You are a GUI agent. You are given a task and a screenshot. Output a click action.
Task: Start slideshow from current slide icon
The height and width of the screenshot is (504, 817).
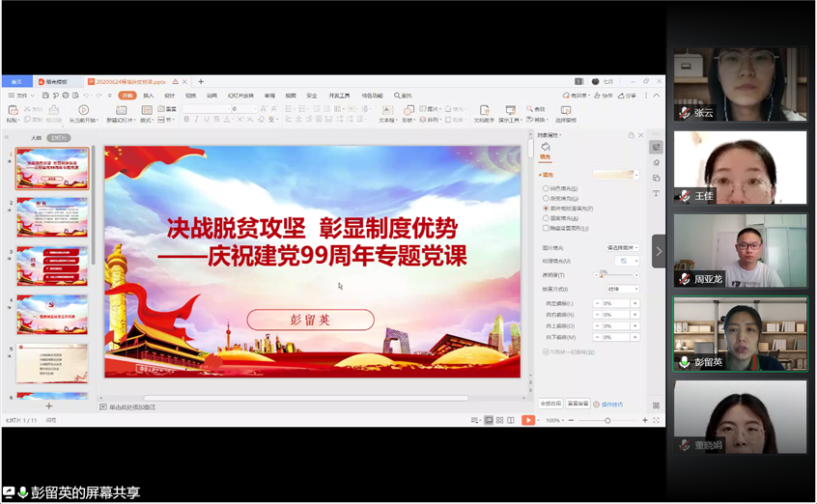(x=84, y=112)
